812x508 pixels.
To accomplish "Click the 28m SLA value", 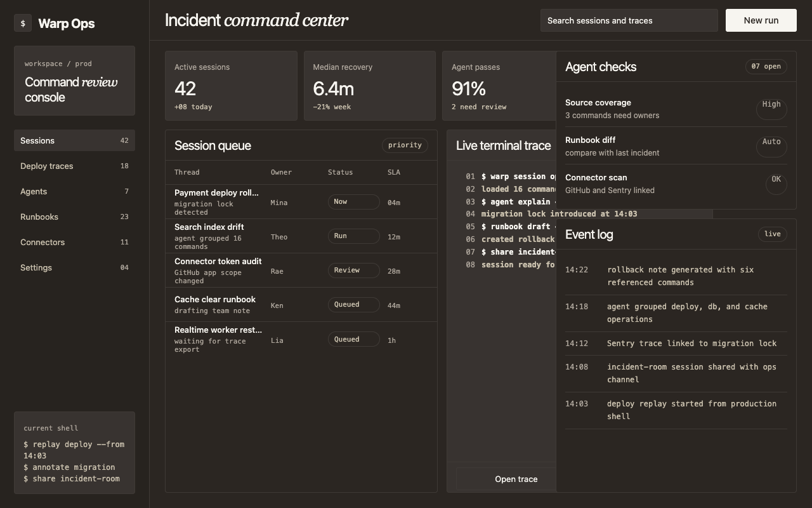I will (x=394, y=271).
